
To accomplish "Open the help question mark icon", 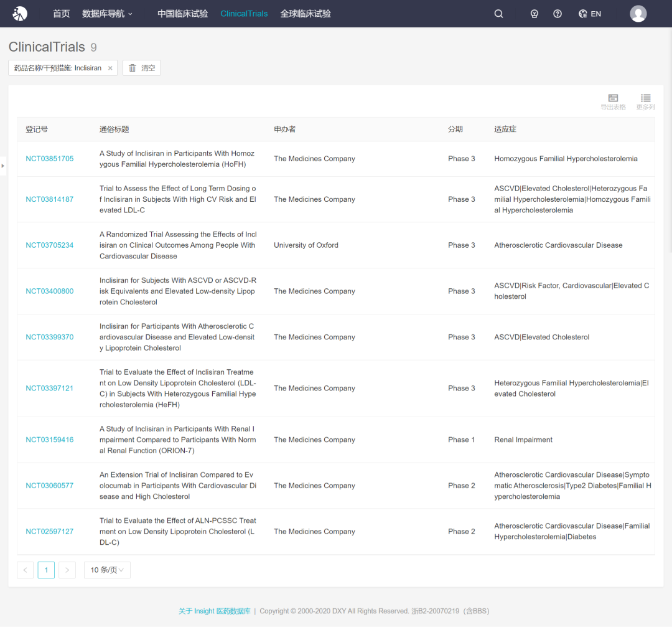I will 557,14.
